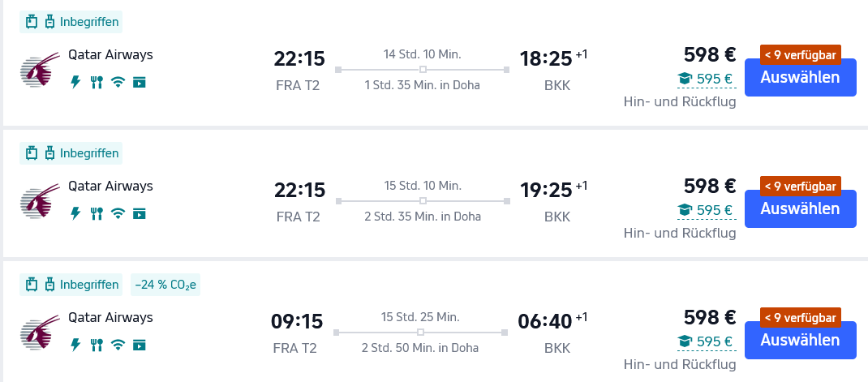This screenshot has height=382, width=868.
Task: Select the 14 Std. 10 Min. flight with Auswählen
Action: pos(799,77)
